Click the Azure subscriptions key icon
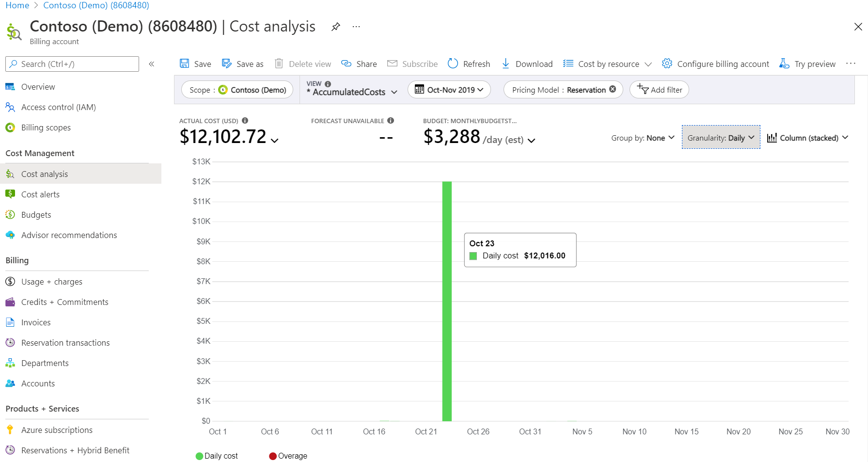The width and height of the screenshot is (868, 462). point(10,430)
